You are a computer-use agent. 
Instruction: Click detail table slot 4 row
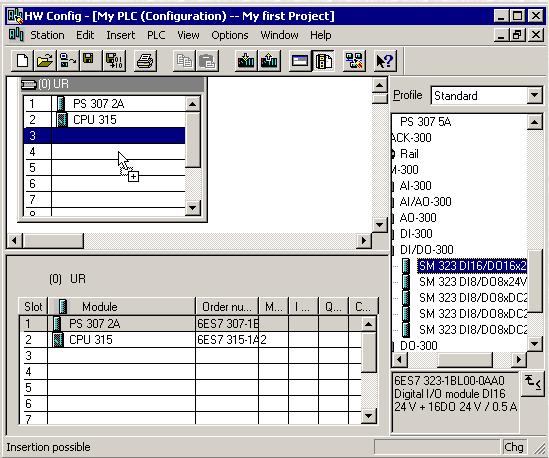coord(192,372)
